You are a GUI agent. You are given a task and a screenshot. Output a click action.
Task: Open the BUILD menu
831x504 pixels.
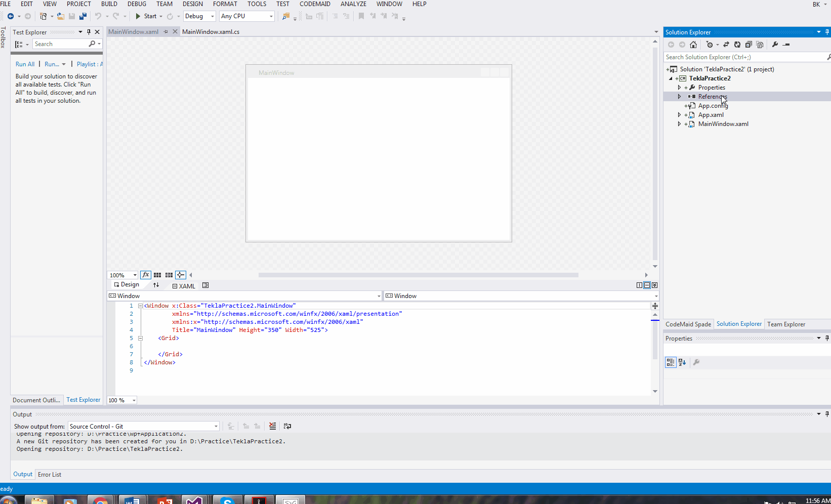(x=109, y=4)
